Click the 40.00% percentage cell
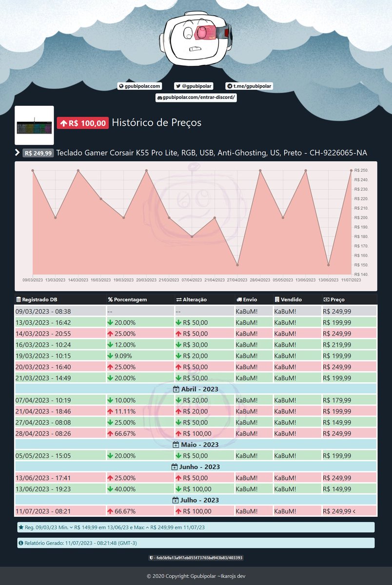Screen dimensions: 392x585 (x=140, y=489)
